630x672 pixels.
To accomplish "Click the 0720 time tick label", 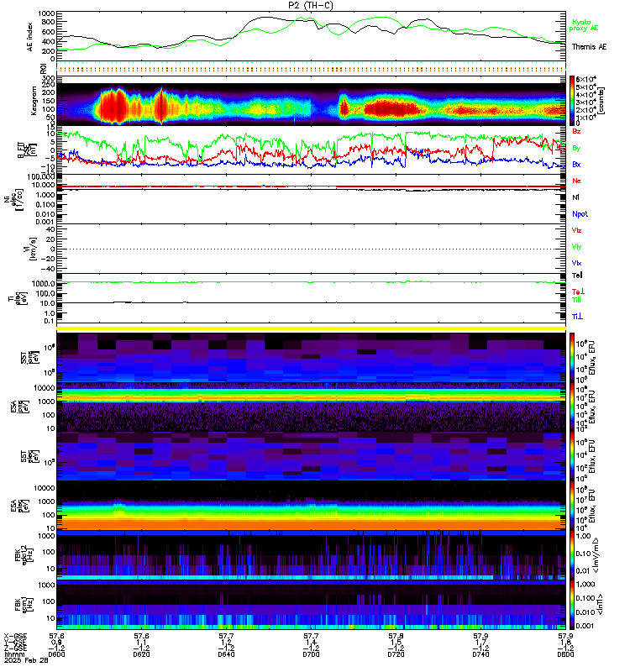I will click(396, 654).
